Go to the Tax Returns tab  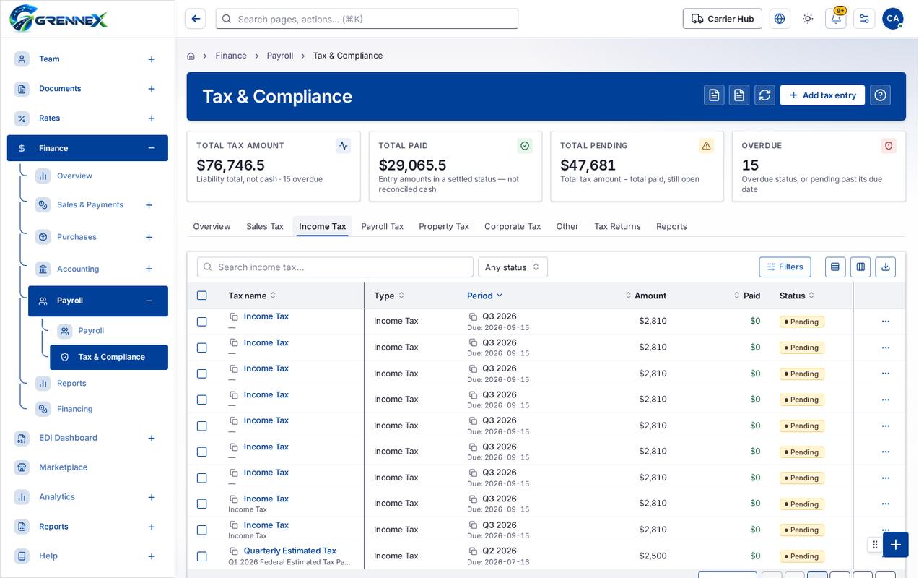617,226
